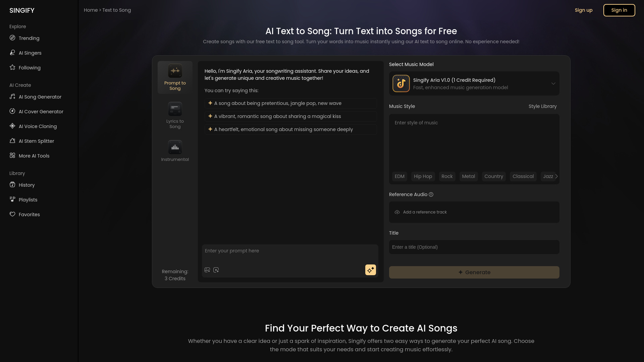
Task: Open AI Stem Splitter from sidebar
Action: (x=36, y=141)
